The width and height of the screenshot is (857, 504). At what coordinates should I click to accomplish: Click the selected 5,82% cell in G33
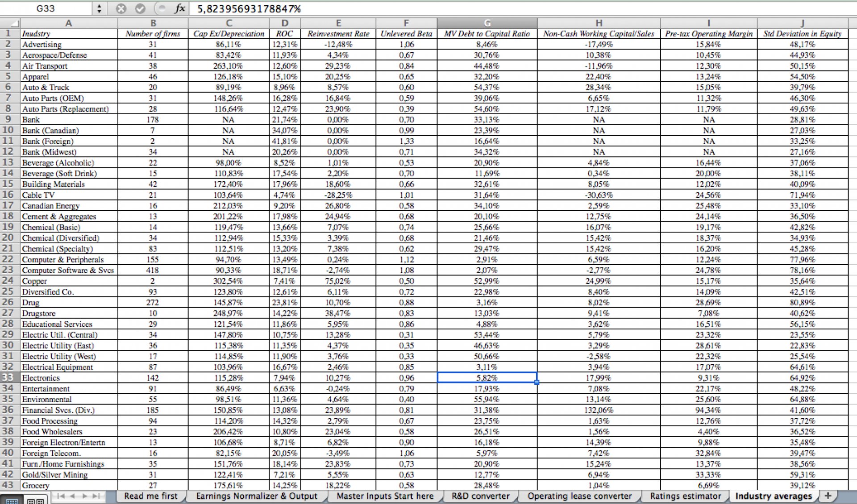pos(487,378)
